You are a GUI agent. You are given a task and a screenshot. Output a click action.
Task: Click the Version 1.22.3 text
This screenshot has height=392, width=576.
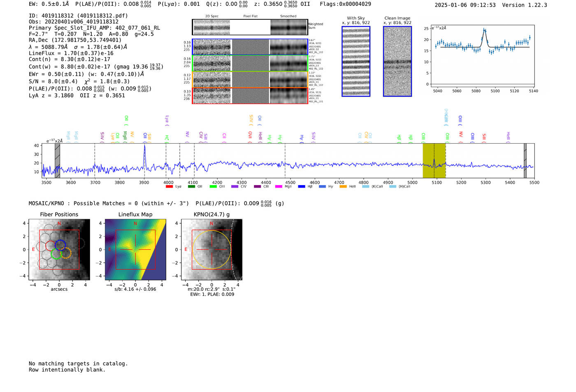click(525, 5)
